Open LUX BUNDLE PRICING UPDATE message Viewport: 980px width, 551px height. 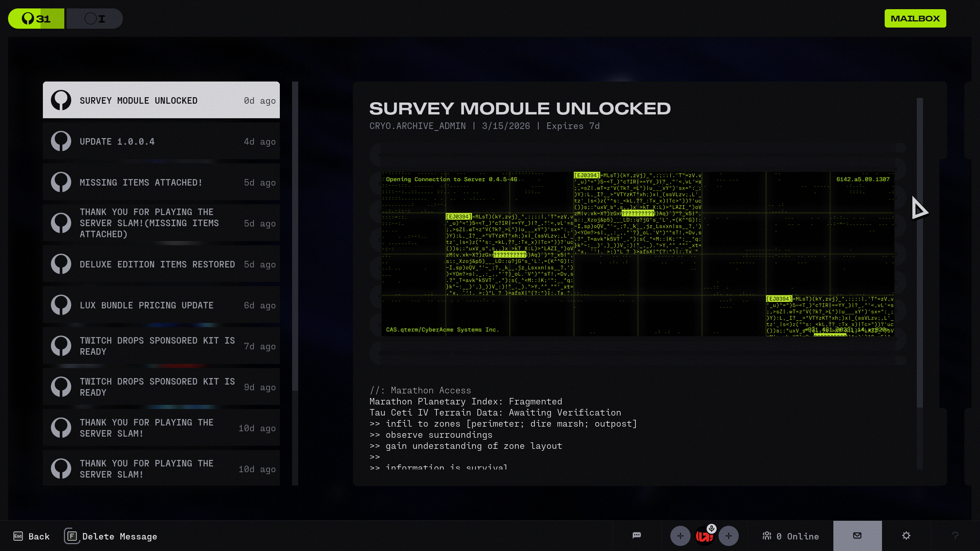161,305
